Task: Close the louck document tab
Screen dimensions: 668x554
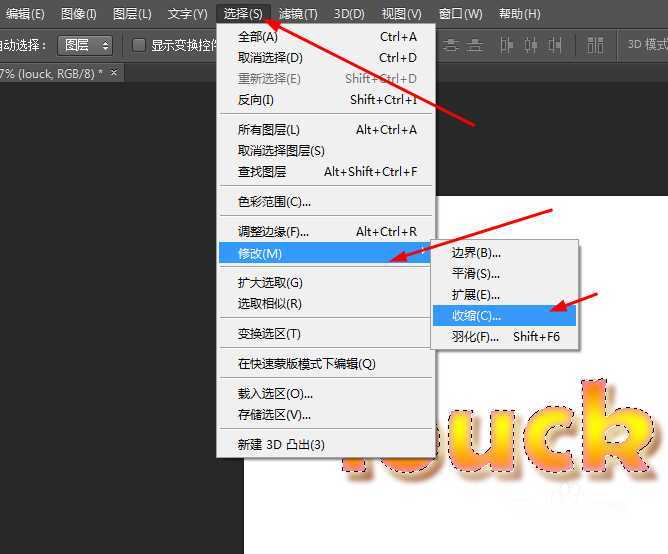Action: point(114,73)
